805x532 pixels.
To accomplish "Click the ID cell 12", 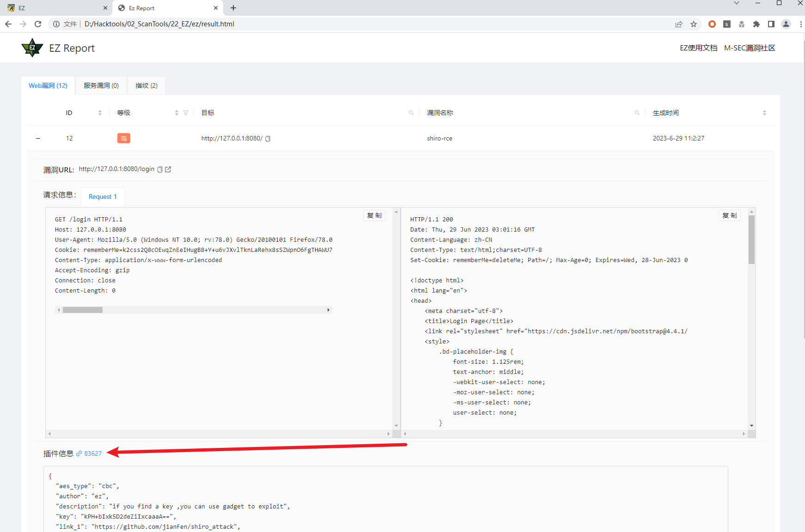I will tap(69, 138).
